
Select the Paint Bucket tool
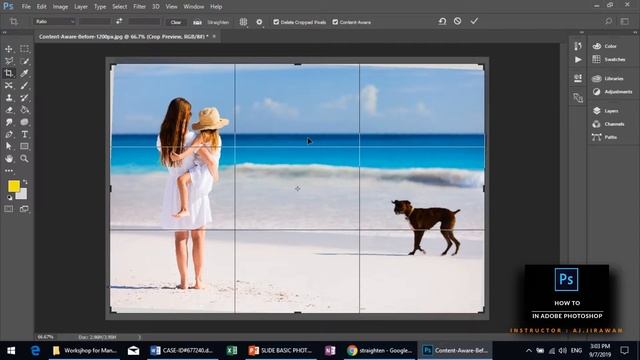point(24,110)
